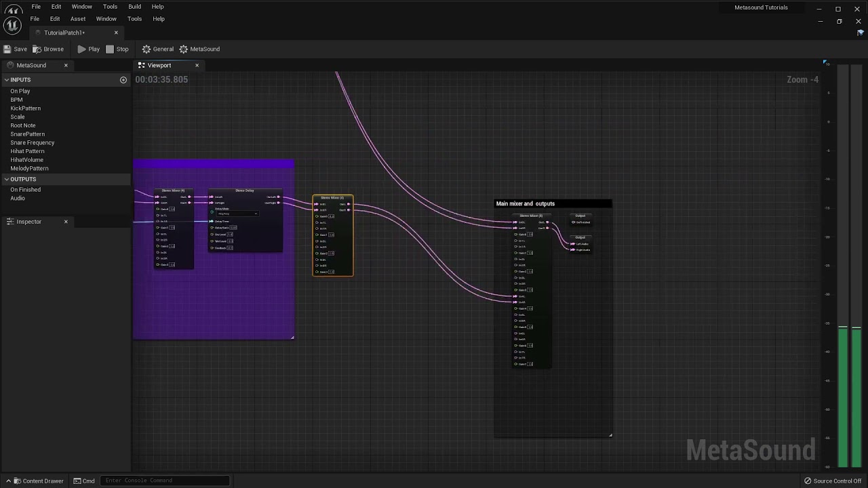Select the SnarePattern input
The image size is (868, 488).
click(x=28, y=134)
